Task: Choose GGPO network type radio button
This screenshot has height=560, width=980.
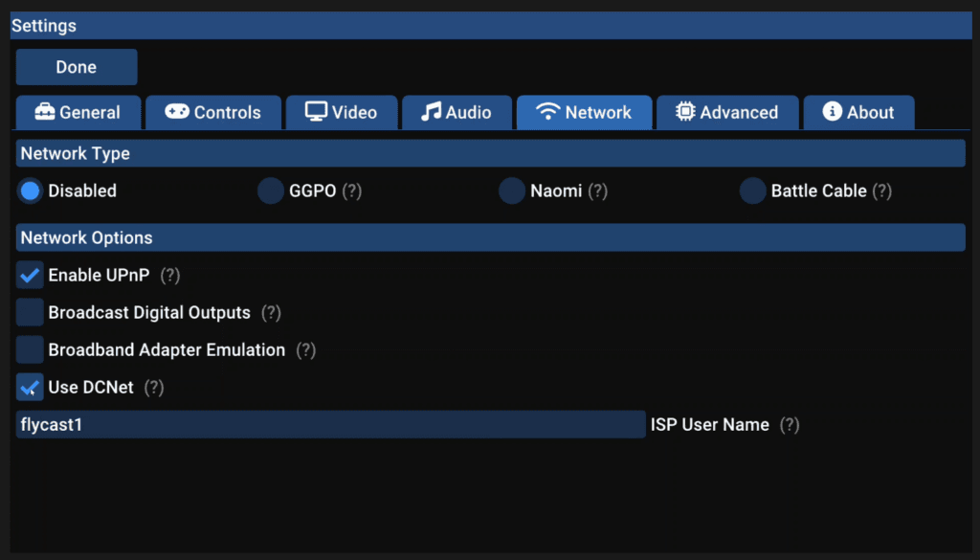Action: coord(271,191)
